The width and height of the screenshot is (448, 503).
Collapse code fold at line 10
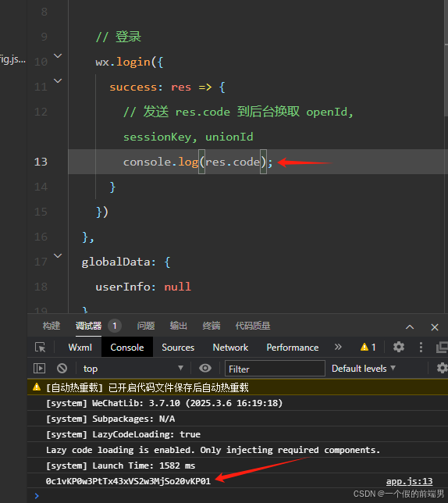[x=58, y=56]
